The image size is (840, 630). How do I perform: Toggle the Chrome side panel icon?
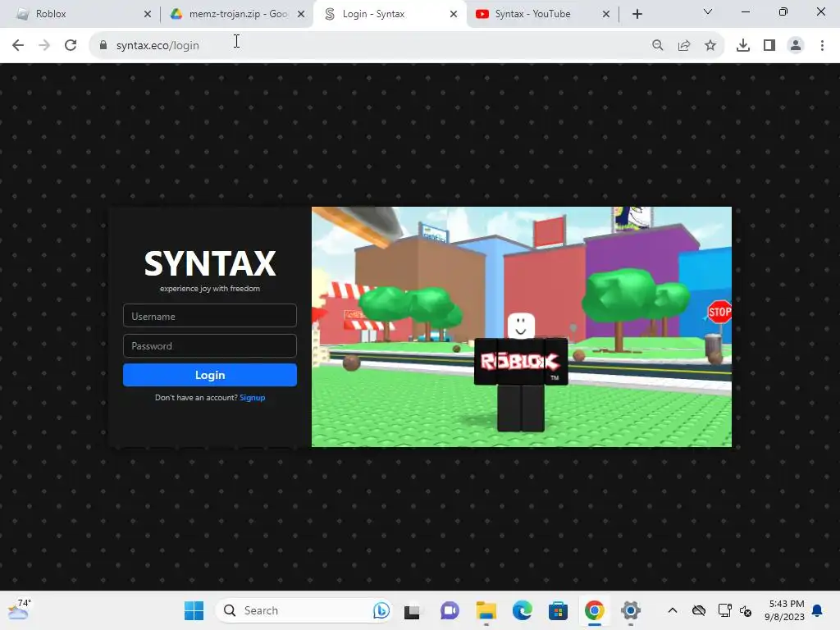coord(769,46)
